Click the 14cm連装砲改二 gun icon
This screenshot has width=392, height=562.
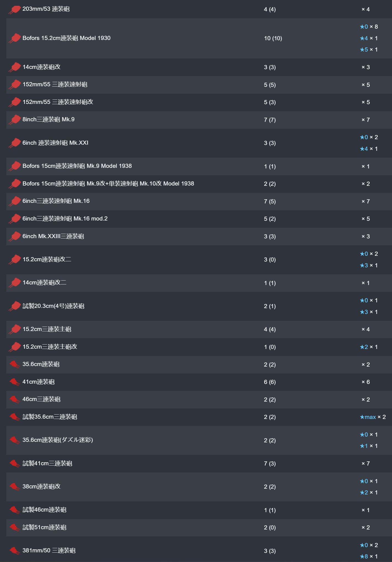(15, 283)
